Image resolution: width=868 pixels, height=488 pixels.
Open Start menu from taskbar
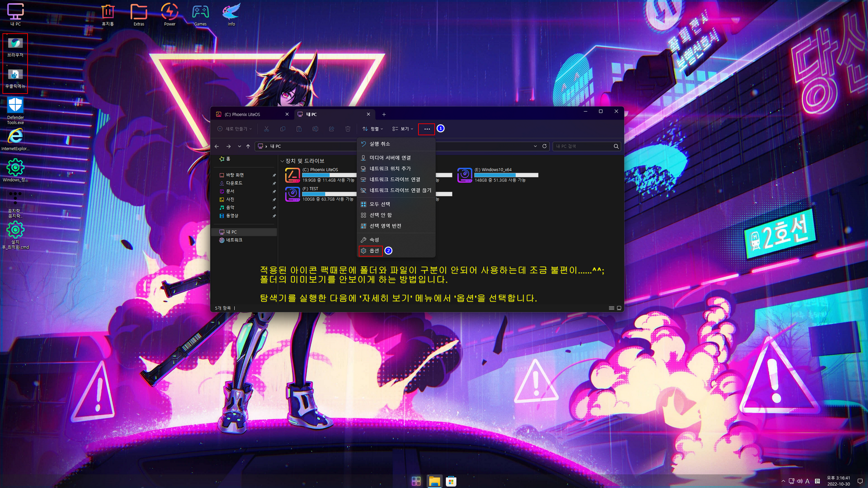416,481
